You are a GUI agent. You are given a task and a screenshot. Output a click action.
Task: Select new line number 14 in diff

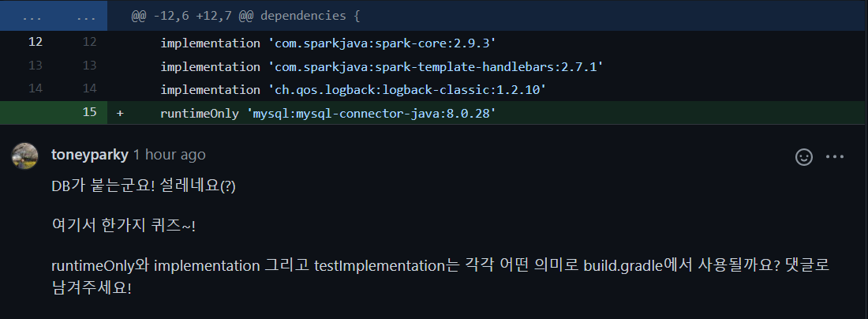[x=90, y=88]
